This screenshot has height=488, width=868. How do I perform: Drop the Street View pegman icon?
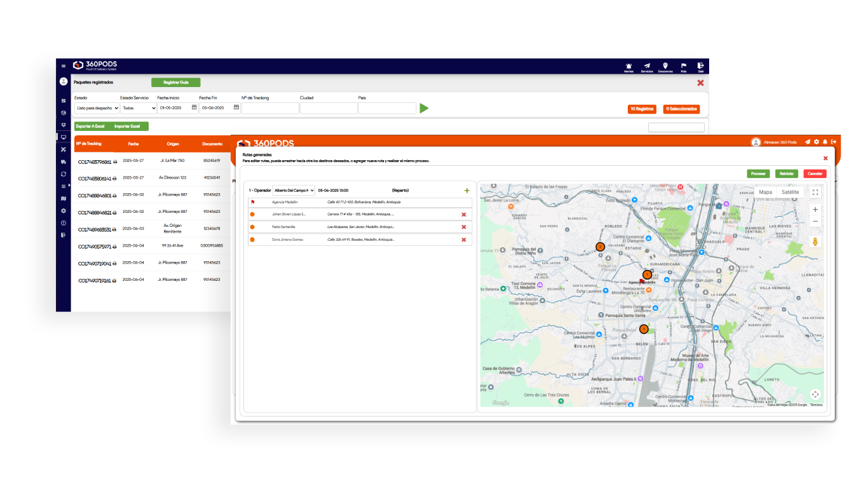pos(816,242)
